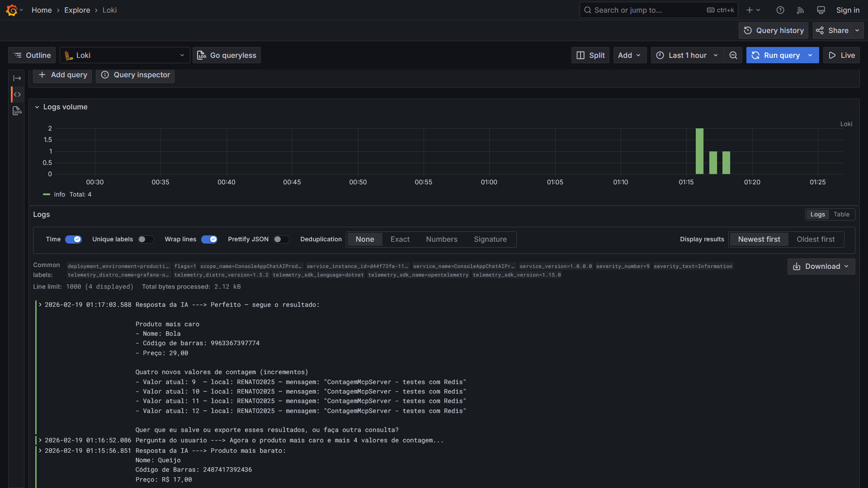Click the plus New icon in header
Screen dimensions: 868x488
(750, 10)
